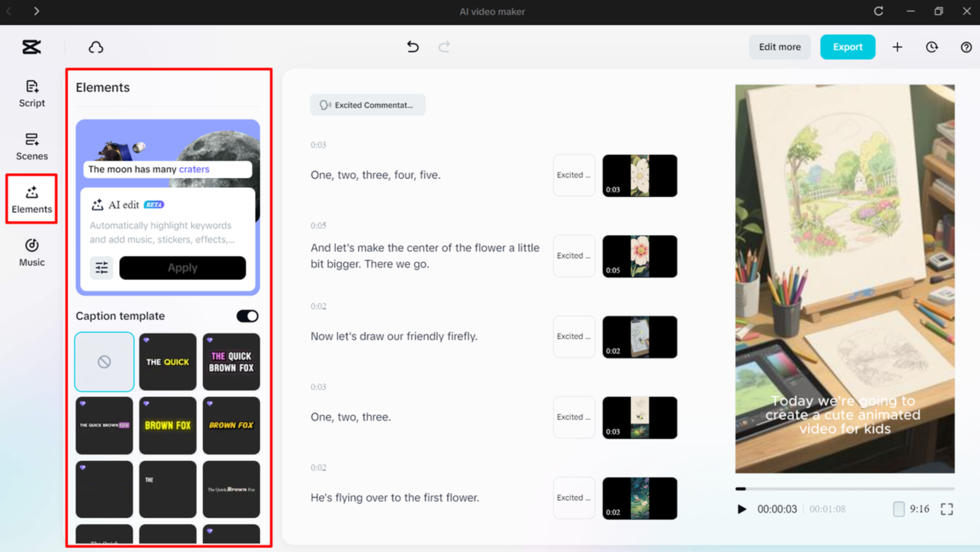
Task: Open the history clock icon
Action: coord(932,47)
